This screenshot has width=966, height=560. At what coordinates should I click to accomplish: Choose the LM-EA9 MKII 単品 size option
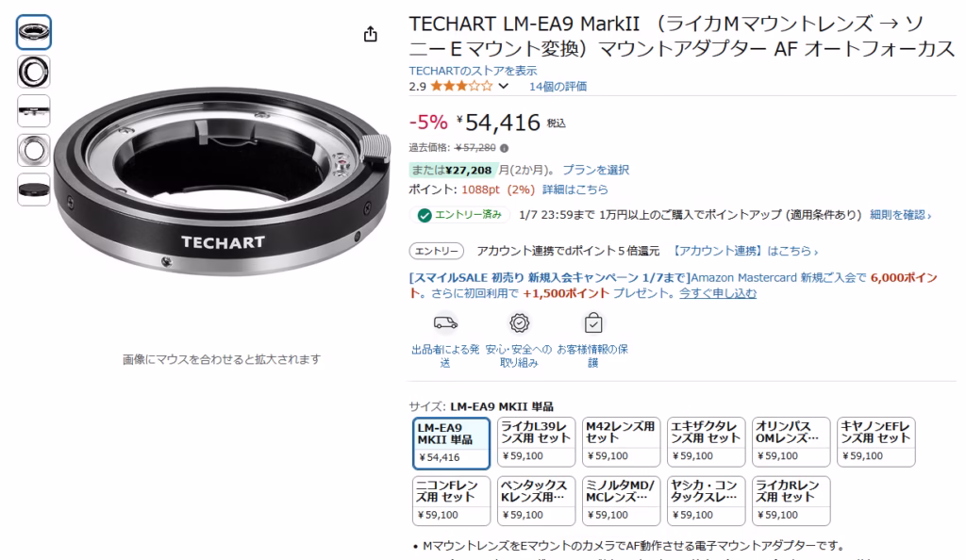click(x=451, y=443)
